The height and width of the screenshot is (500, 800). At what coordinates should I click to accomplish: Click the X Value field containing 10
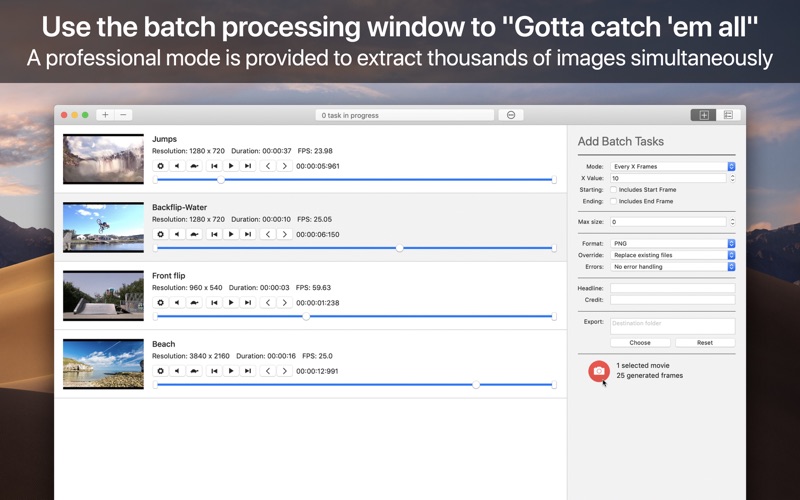pos(668,178)
